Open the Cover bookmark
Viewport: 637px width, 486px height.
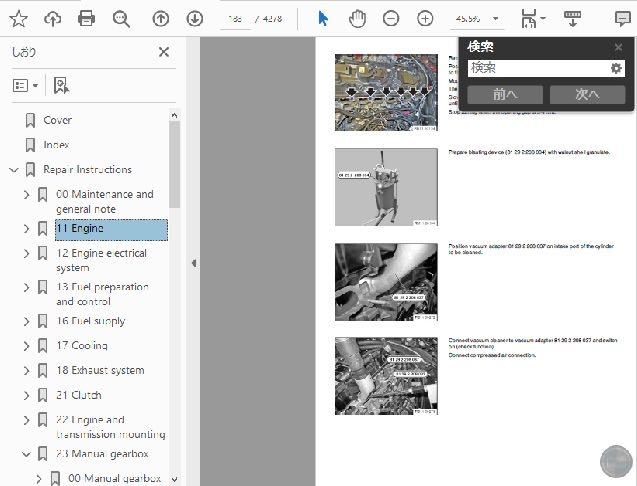click(x=57, y=120)
